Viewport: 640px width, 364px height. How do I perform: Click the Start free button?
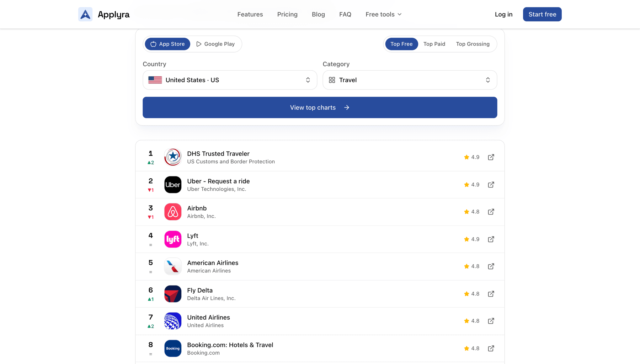point(542,14)
